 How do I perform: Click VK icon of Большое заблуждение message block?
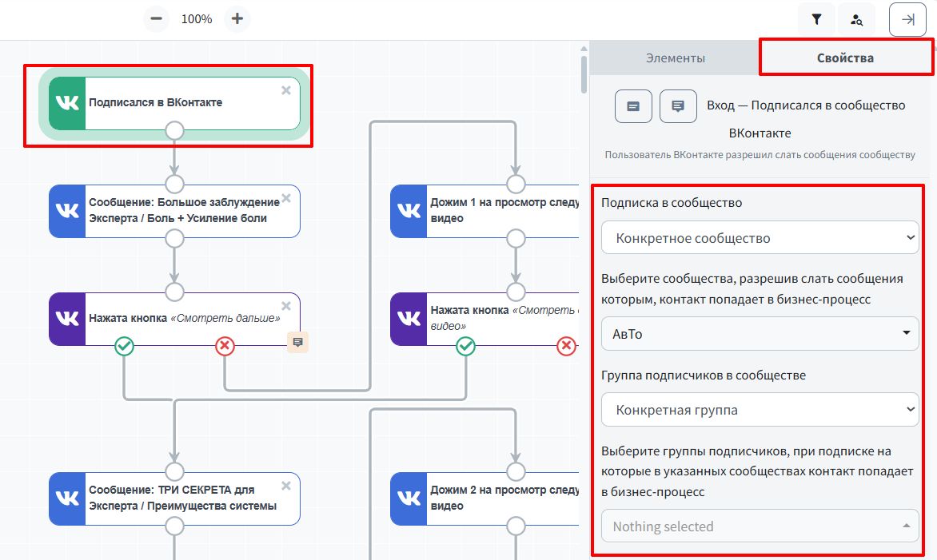click(67, 211)
